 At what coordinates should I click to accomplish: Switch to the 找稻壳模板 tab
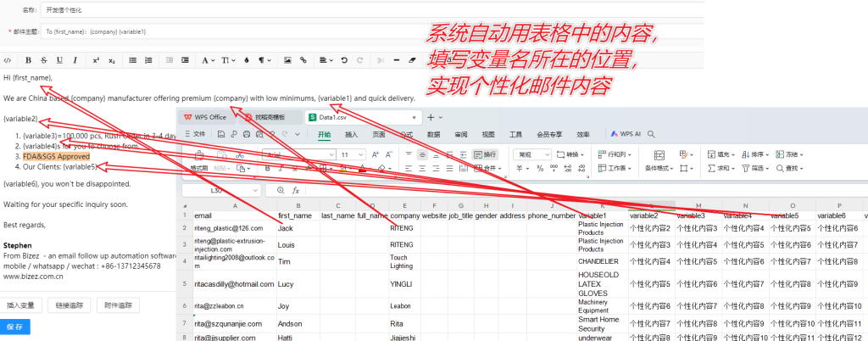tap(270, 117)
